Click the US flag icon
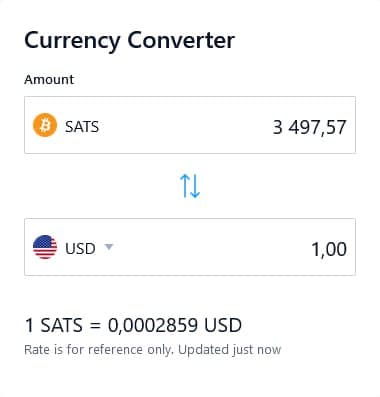This screenshot has height=397, width=380. click(x=45, y=247)
